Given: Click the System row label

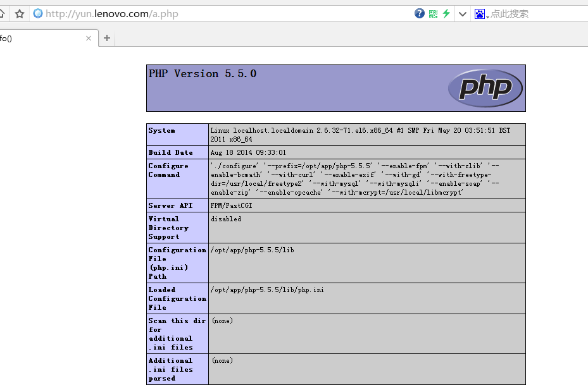Looking at the screenshot, I should [x=161, y=130].
